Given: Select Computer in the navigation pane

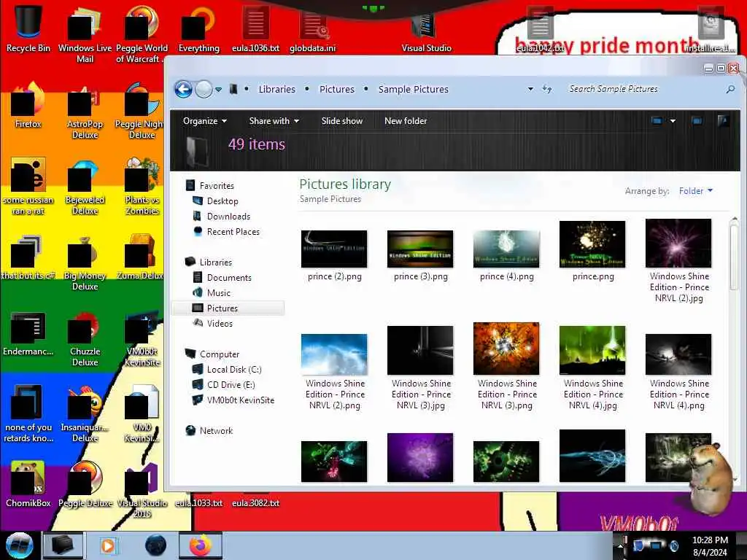Looking at the screenshot, I should pyautogui.click(x=212, y=354).
